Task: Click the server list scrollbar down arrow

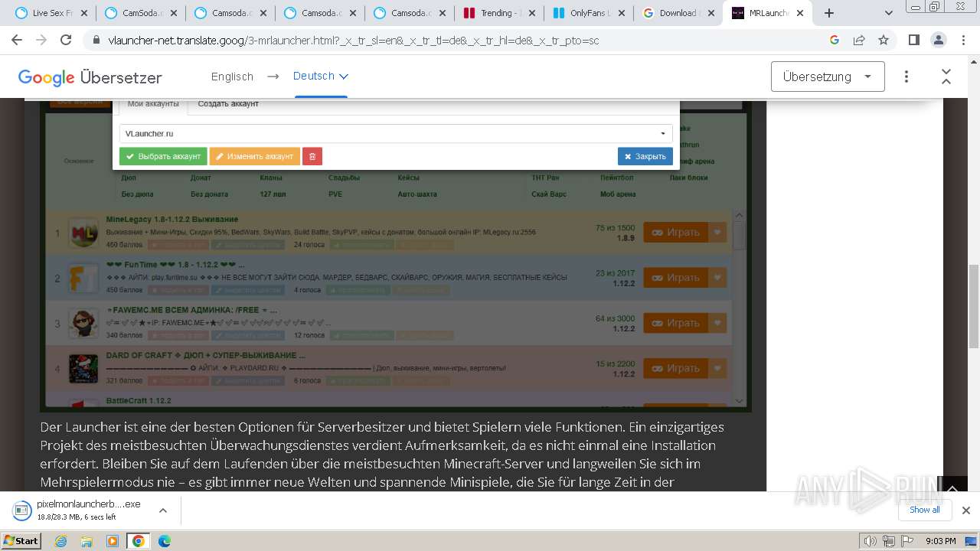Action: coord(739,400)
